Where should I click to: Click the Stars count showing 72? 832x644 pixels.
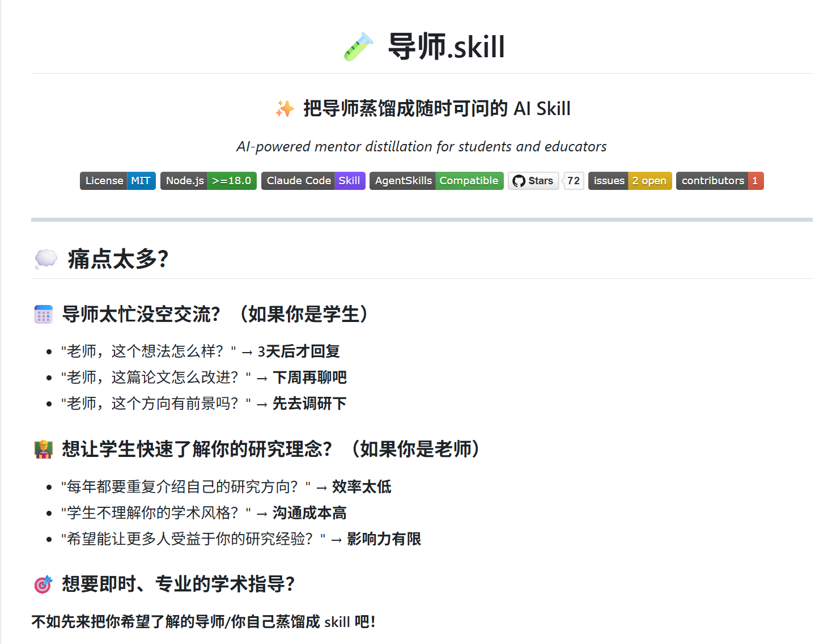tap(573, 180)
